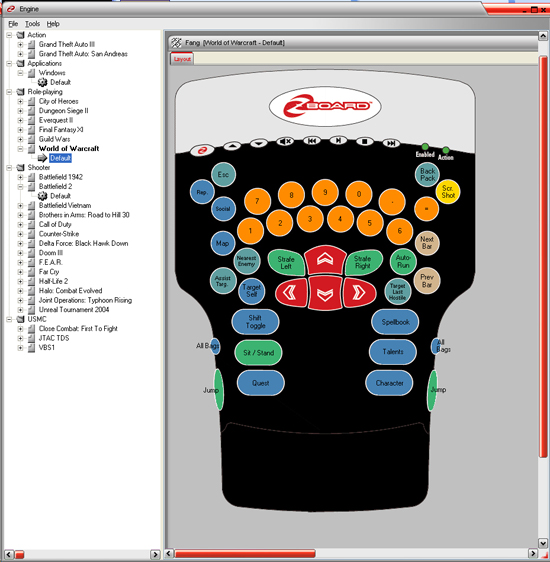This screenshot has height=562, width=550.
Task: Open the File menu
Action: click(13, 24)
